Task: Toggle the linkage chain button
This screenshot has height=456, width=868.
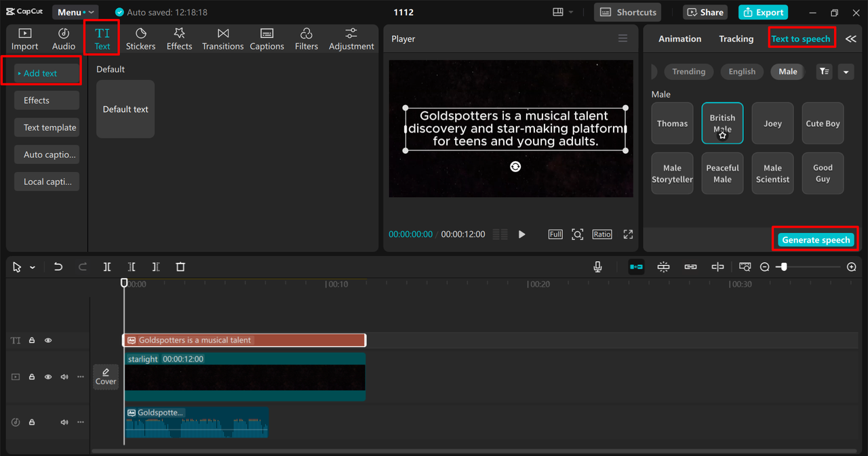Action: point(690,267)
